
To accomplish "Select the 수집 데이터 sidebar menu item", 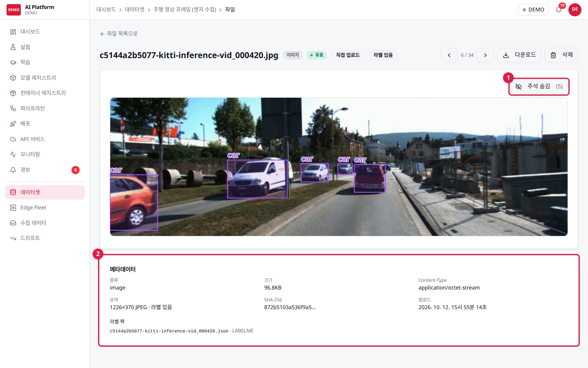I will 45,223.
